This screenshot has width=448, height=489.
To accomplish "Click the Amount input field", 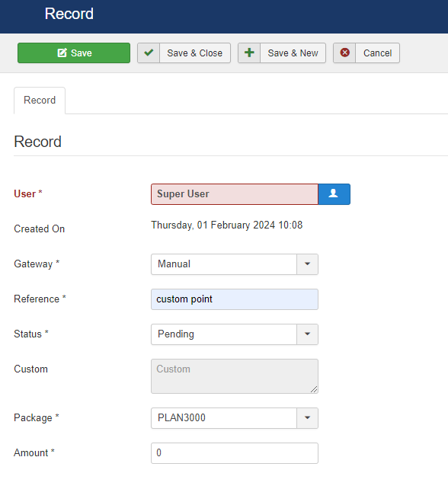I will point(235,453).
